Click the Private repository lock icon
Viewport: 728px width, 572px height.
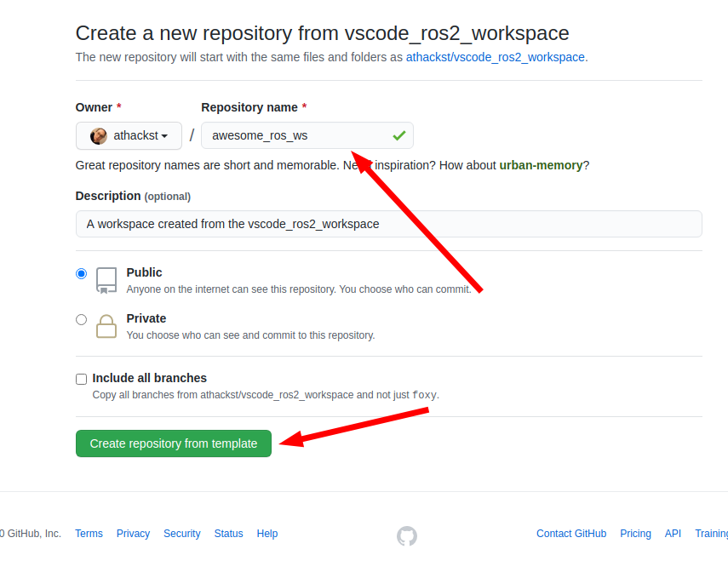pos(106,326)
